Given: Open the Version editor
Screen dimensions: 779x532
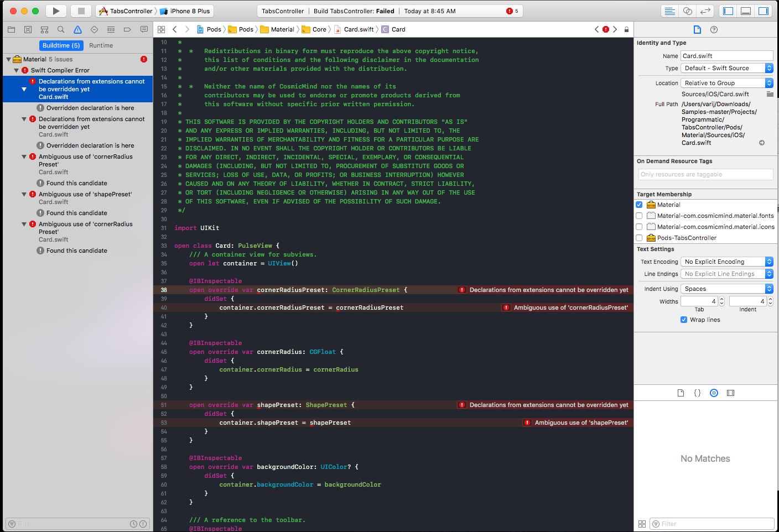Looking at the screenshot, I should (x=705, y=11).
